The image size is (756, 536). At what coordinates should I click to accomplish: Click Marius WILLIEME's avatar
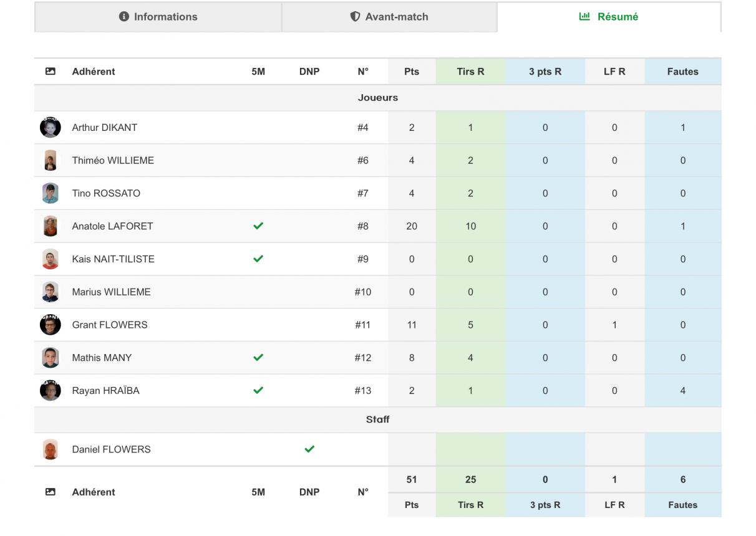coord(51,292)
